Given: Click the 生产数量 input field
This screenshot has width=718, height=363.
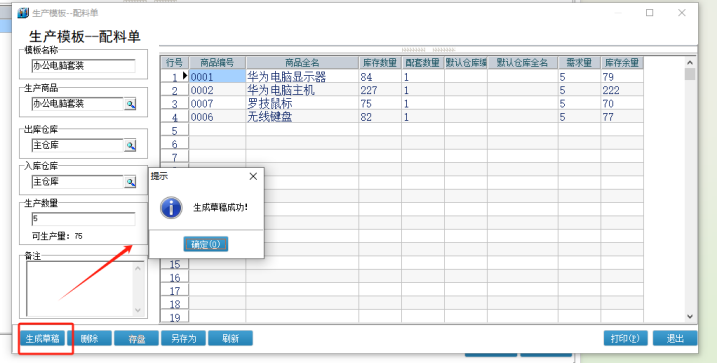Looking at the screenshot, I should tap(83, 219).
